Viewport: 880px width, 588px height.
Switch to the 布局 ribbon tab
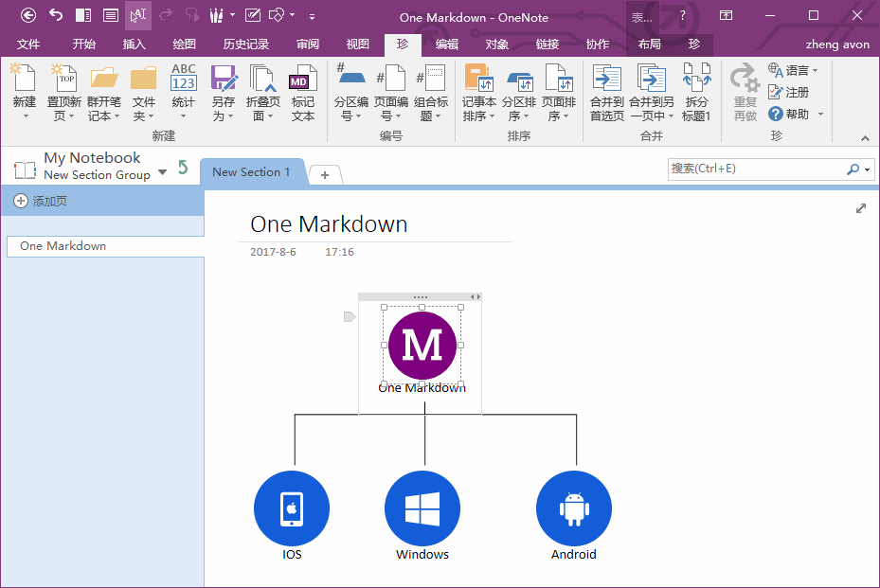(649, 45)
